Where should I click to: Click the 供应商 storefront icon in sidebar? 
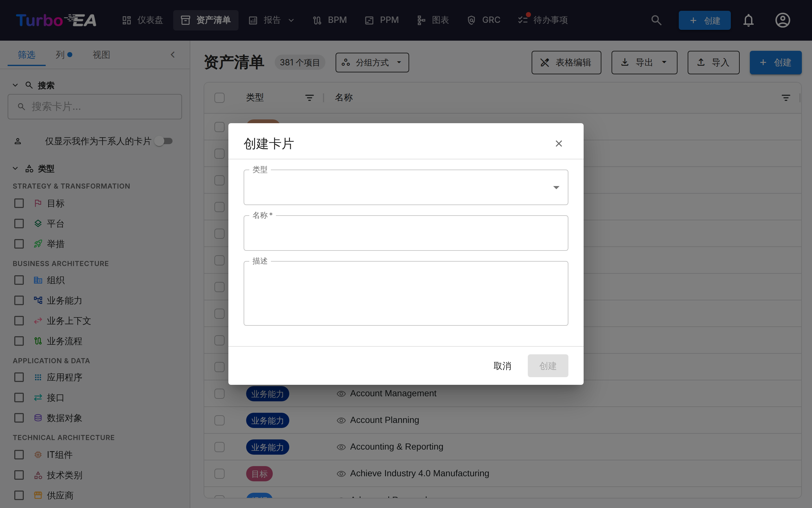tap(38, 495)
